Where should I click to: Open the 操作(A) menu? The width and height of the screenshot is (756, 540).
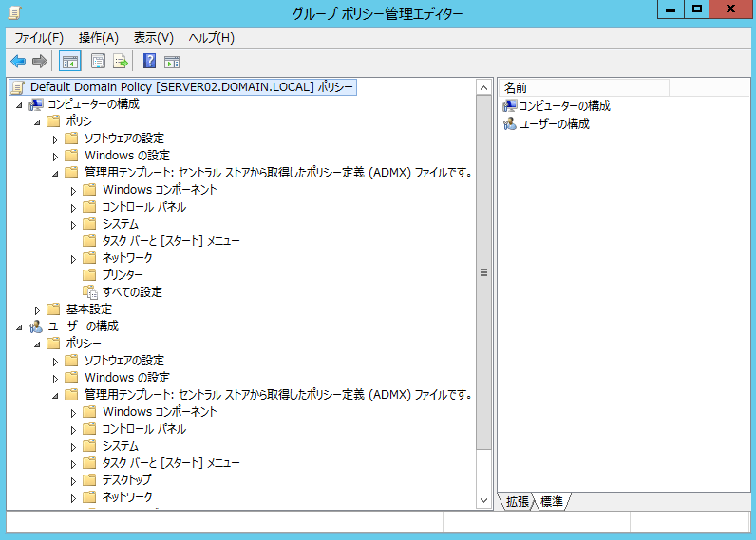[99, 38]
